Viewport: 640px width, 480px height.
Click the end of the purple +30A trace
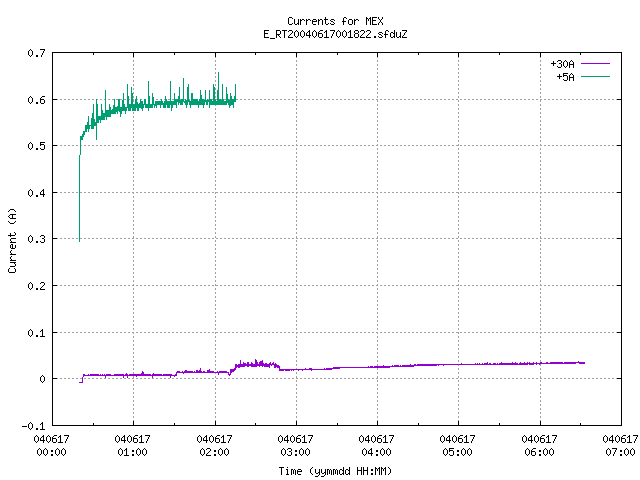[584, 363]
